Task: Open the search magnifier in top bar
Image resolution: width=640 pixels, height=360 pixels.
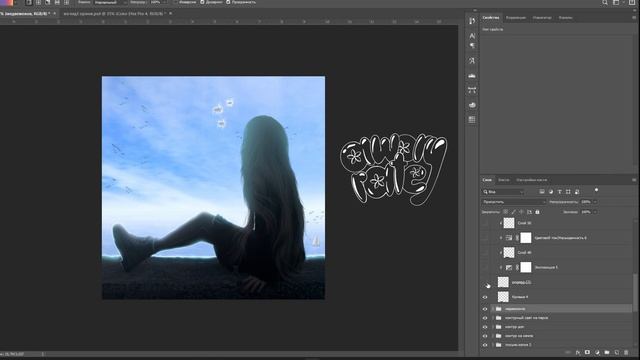Action: (605, 2)
